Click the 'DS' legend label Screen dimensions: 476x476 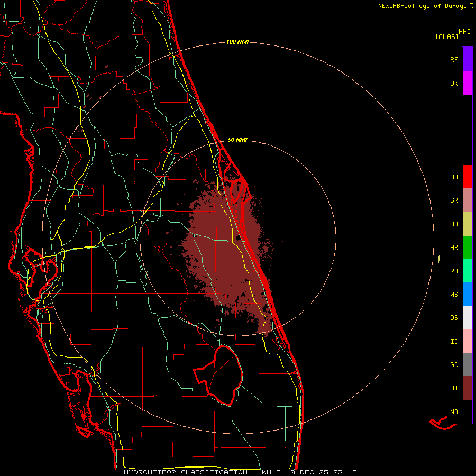point(454,318)
